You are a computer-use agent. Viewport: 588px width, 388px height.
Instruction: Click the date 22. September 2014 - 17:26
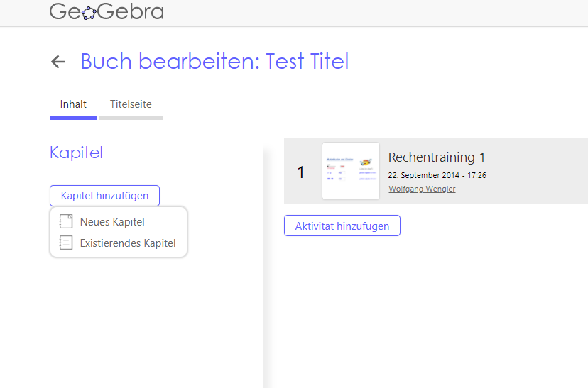(437, 175)
